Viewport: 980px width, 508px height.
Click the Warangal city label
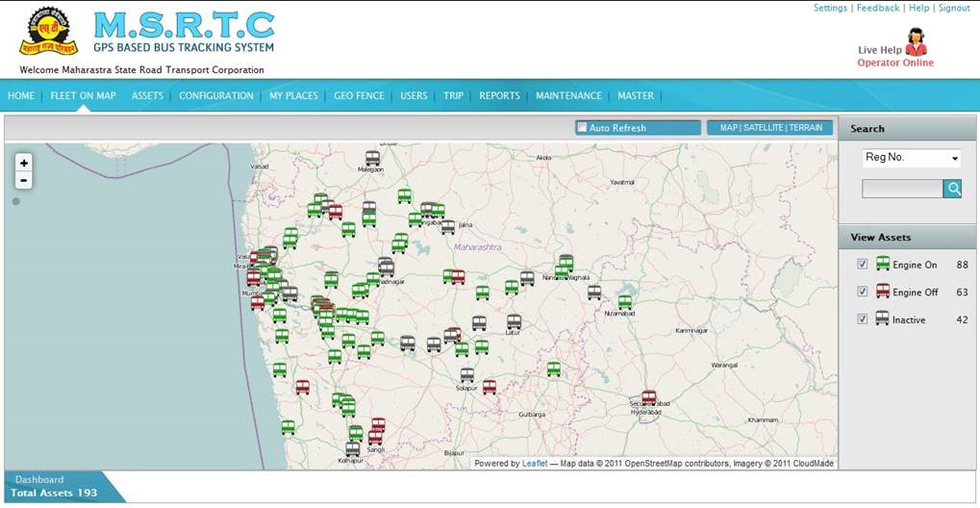tap(724, 365)
